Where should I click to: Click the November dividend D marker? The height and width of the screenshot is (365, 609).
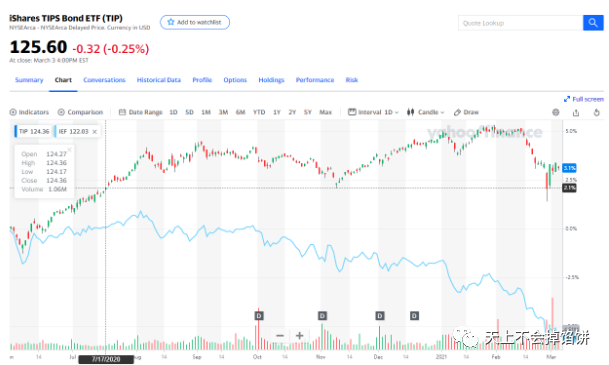pos(322,316)
